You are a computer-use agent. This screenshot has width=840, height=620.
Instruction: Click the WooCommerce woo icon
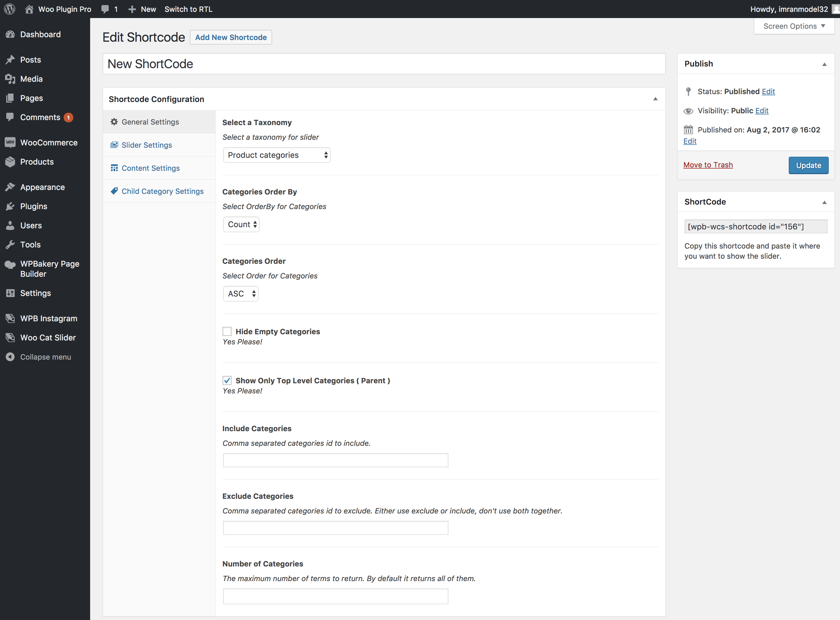click(x=10, y=142)
